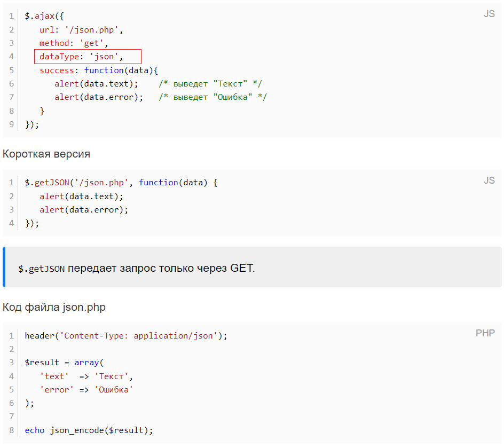Click the PHP label on json.php block
504x448 pixels.
(485, 333)
